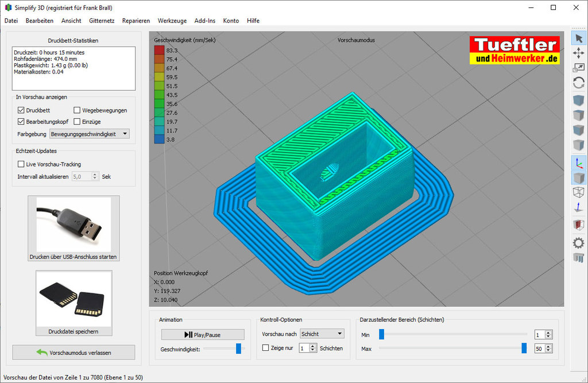Select the arrow pointer tool
This screenshot has width=588, height=383.
579,38
